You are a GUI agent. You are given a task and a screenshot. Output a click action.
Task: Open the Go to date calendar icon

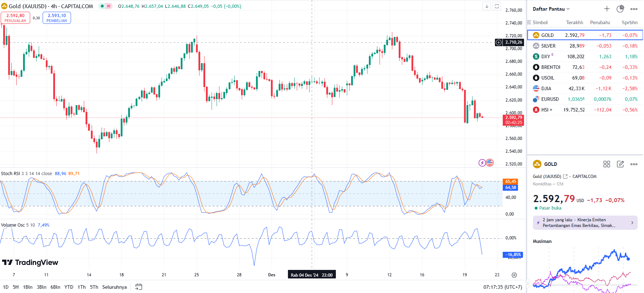coord(139,287)
